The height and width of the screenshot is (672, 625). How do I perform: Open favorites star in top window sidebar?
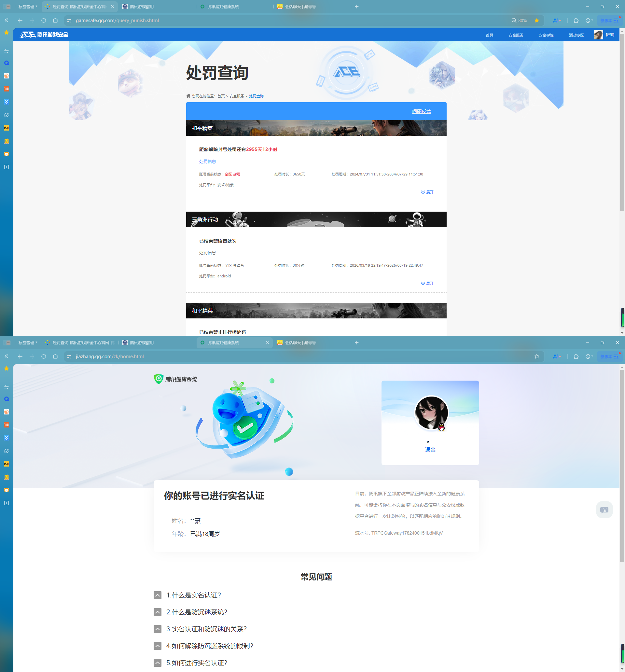(7, 33)
